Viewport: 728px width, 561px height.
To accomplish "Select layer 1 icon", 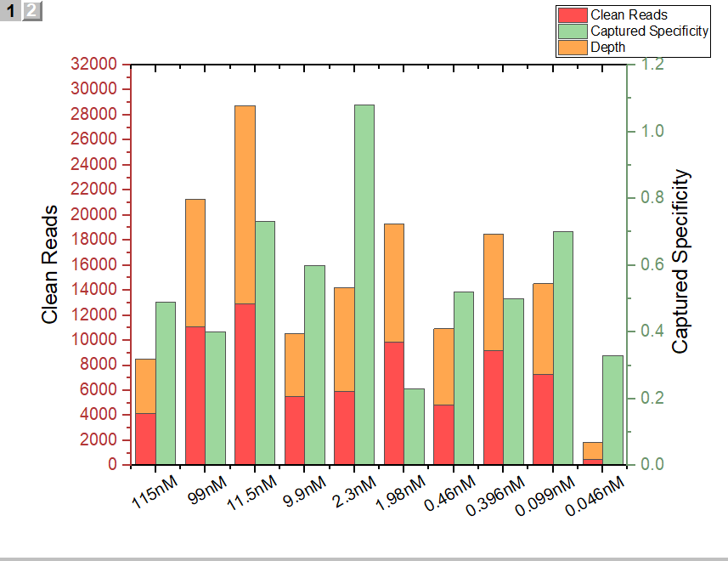I will (x=11, y=11).
